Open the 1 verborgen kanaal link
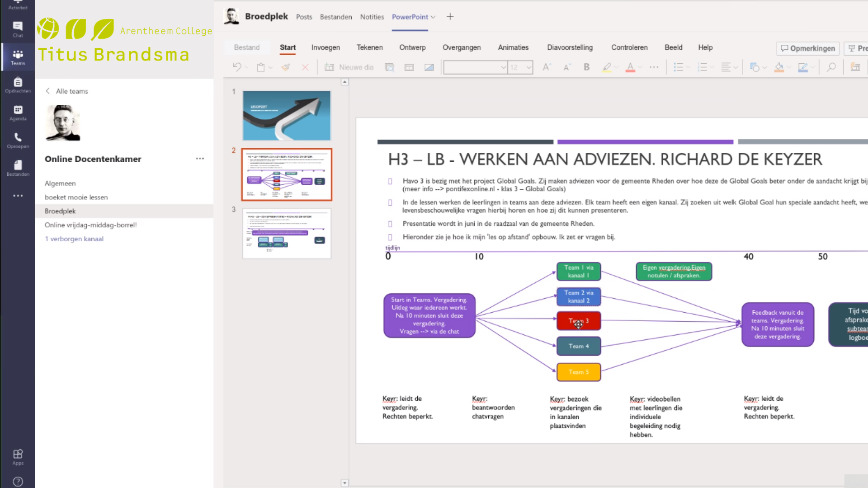The image size is (868, 488). 74,239
